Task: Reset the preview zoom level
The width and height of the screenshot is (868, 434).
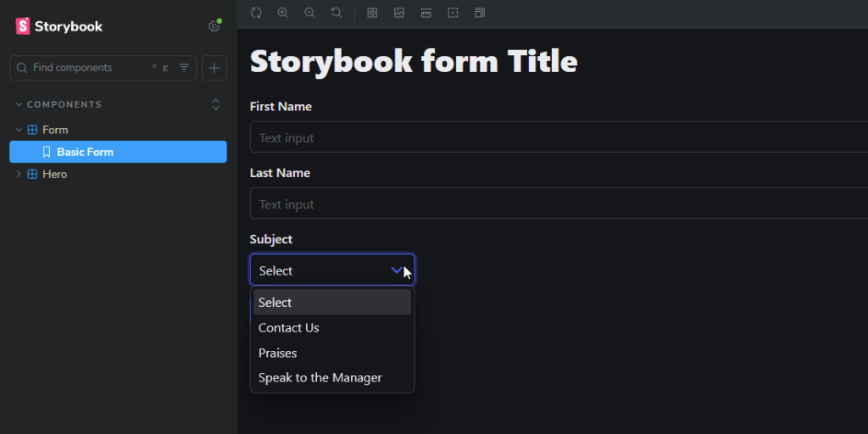Action: point(337,13)
